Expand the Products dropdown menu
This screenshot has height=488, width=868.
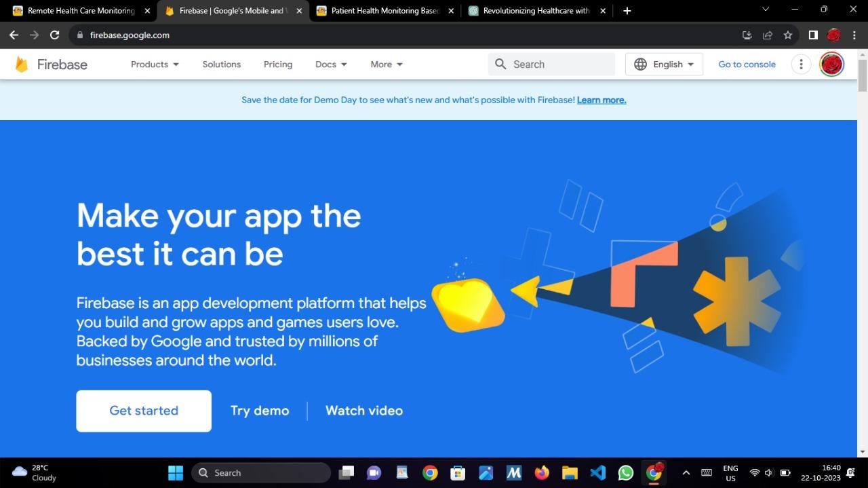click(x=155, y=64)
